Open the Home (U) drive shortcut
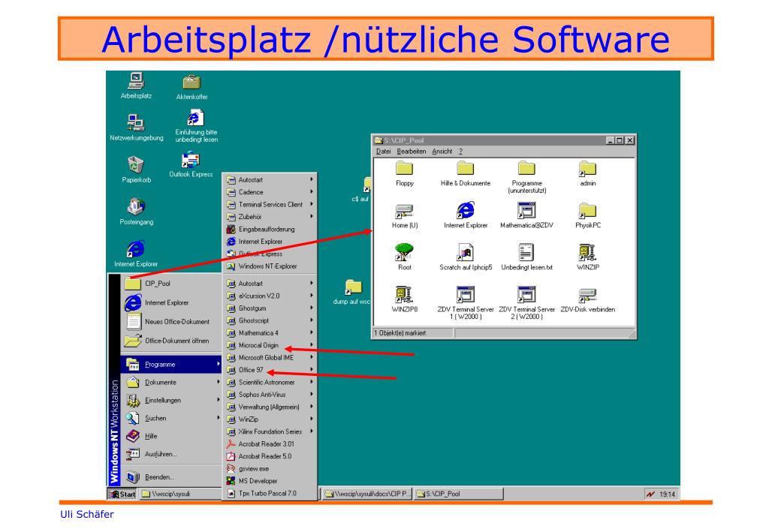Image resolution: width=769 pixels, height=532 pixels. coord(405,216)
